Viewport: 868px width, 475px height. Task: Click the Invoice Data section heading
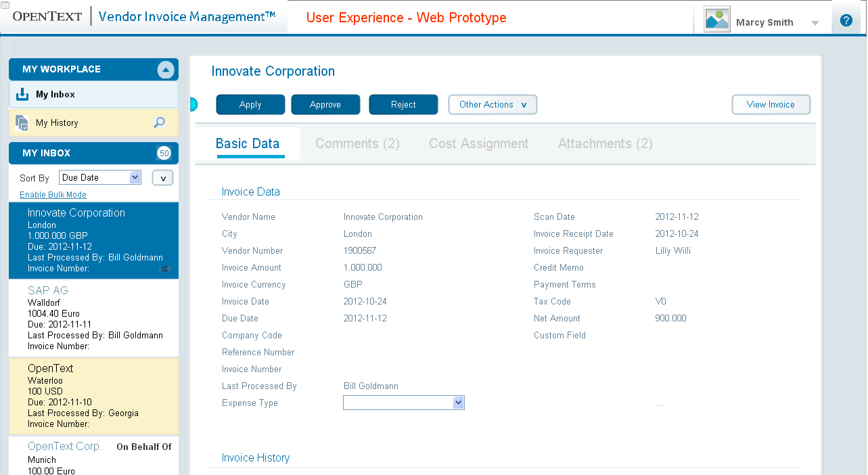[251, 192]
